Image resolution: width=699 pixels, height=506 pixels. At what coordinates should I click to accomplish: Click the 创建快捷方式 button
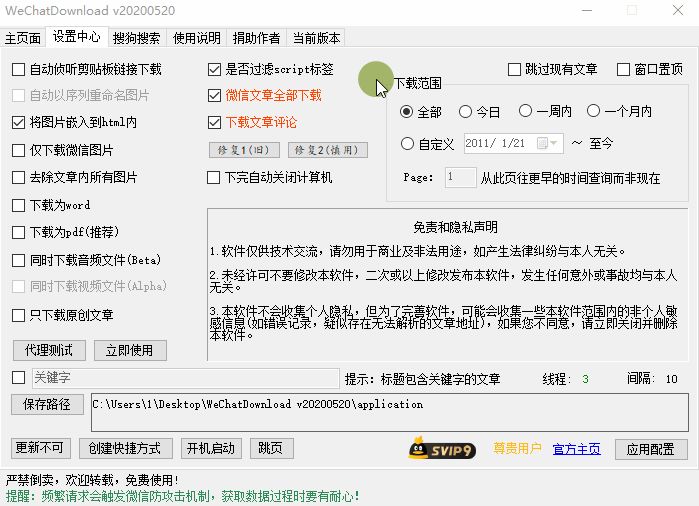coord(126,448)
